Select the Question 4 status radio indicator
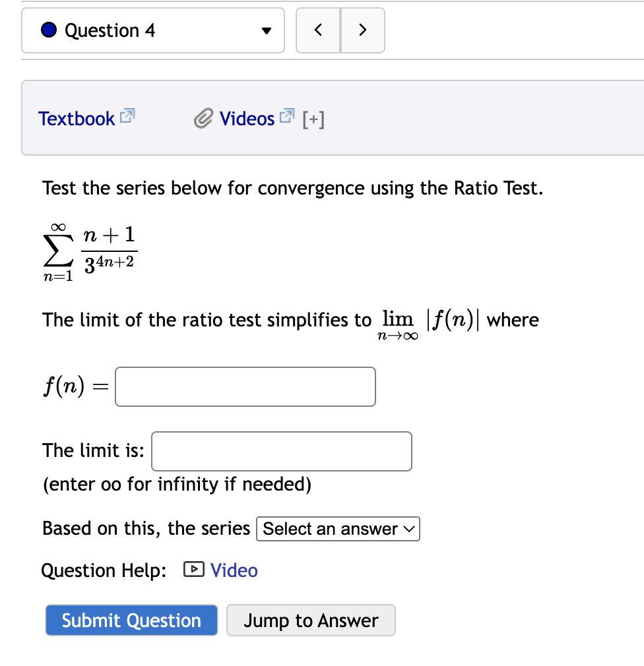644x666 pixels. pyautogui.click(x=48, y=30)
